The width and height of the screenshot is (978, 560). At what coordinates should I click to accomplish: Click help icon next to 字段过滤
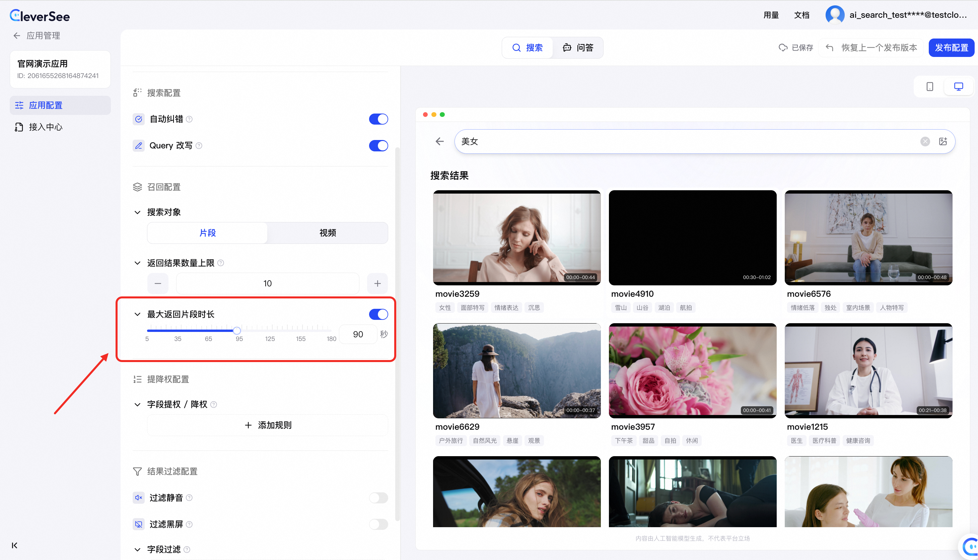[187, 550]
